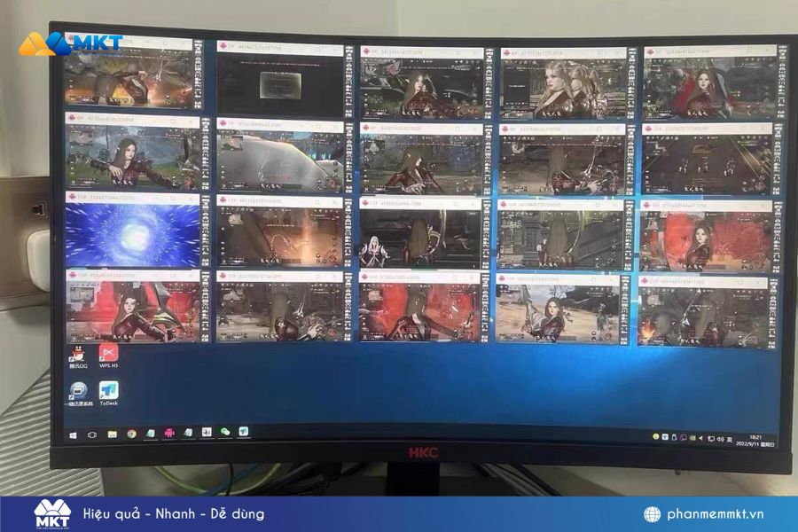Open the Tencent QQ desktop shortcut
Image resolution: width=798 pixels, height=532 pixels.
[79, 355]
